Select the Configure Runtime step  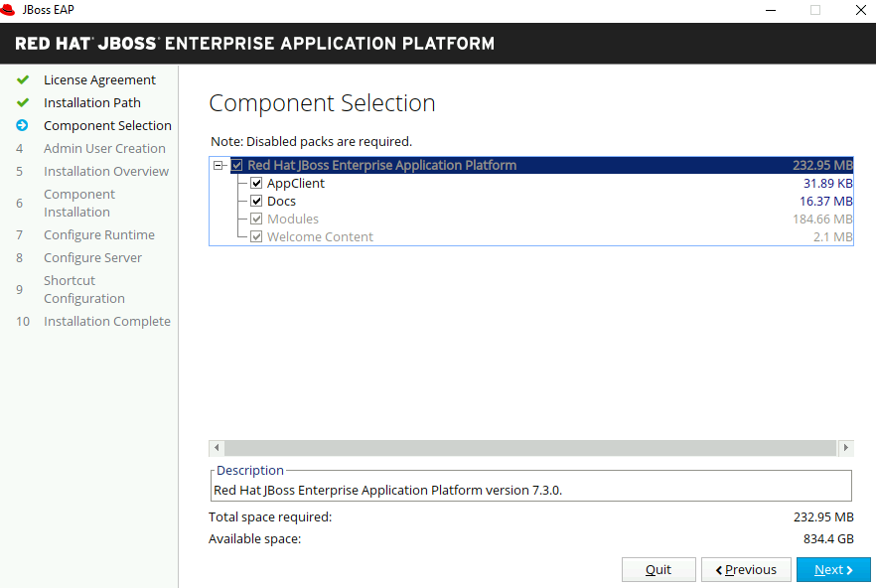click(99, 234)
